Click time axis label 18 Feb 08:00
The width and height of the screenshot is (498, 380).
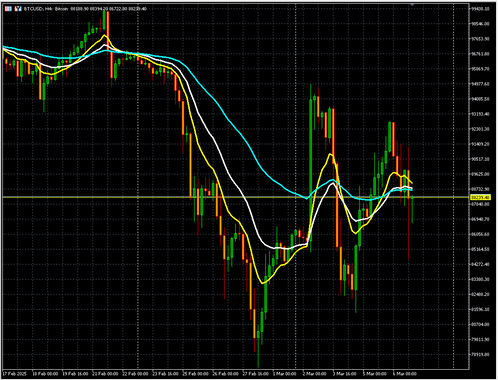(x=45, y=374)
